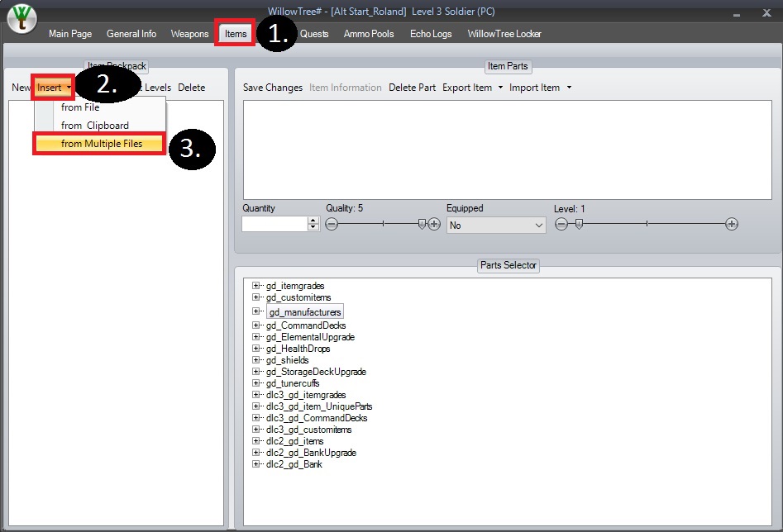Click Delete Part button

[412, 88]
